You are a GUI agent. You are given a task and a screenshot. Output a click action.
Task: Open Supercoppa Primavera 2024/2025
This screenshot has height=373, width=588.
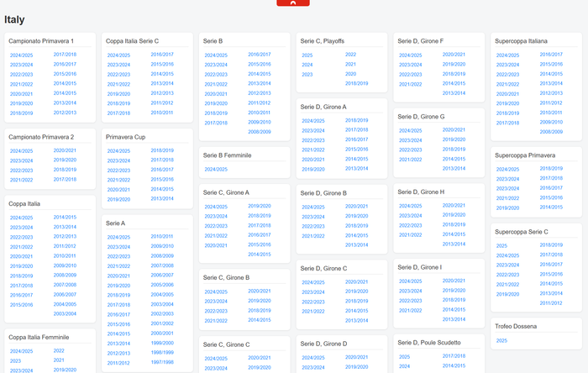pyautogui.click(x=507, y=170)
